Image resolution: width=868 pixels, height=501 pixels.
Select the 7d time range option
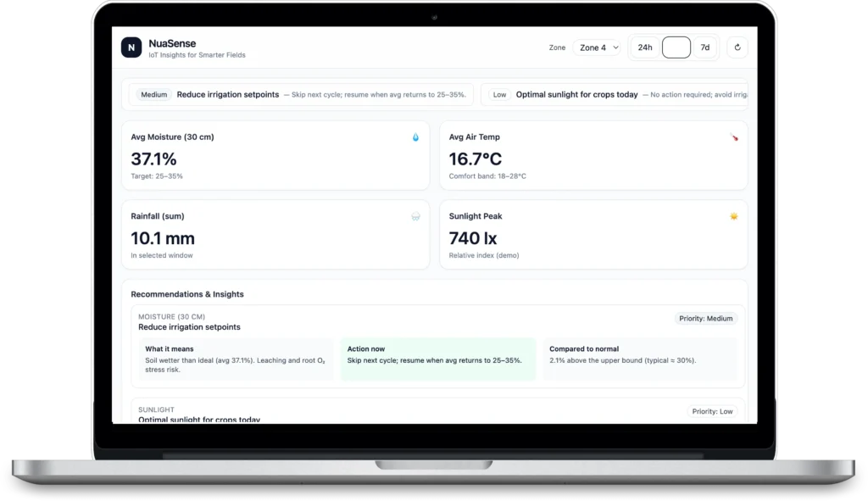click(704, 47)
